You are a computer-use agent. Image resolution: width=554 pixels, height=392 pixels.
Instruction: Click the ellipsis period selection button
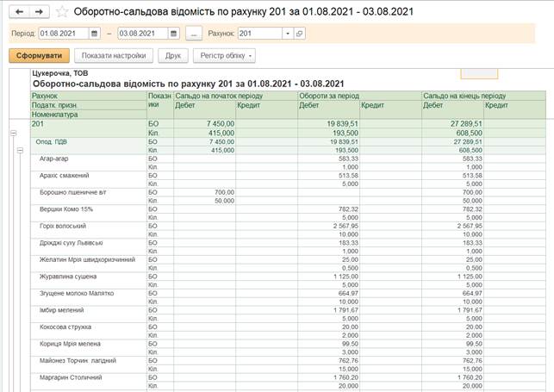coord(194,34)
